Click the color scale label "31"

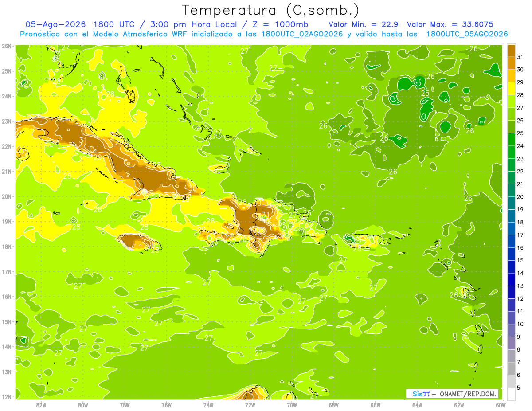[x=520, y=57]
